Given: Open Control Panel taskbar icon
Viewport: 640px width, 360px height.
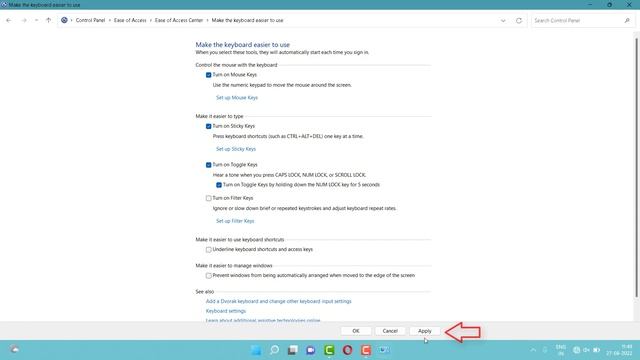Looking at the screenshot, I should (x=384, y=350).
